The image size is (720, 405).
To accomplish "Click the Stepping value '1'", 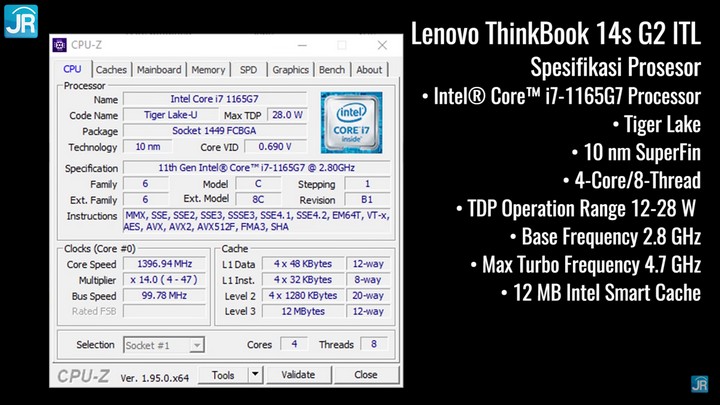I will coord(367,184).
